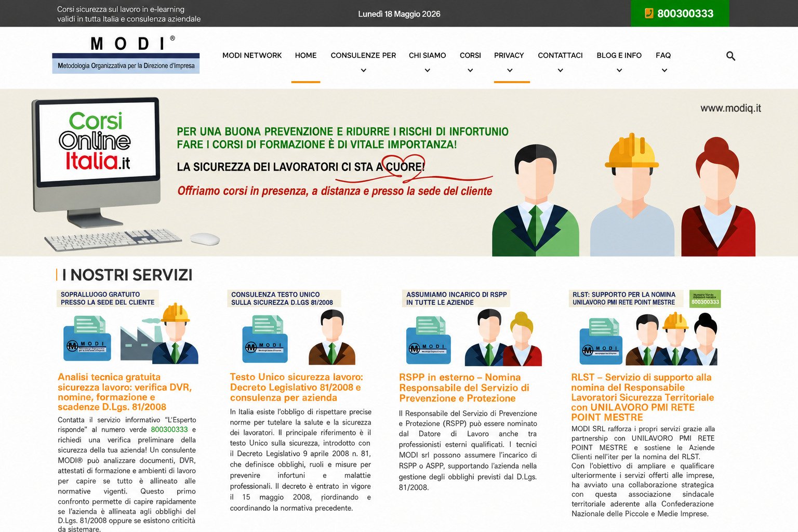798x532 pixels.
Task: Open 'Analisi tecnica gratuita sicurezza lavoro' heading link
Action: pyautogui.click(x=125, y=392)
